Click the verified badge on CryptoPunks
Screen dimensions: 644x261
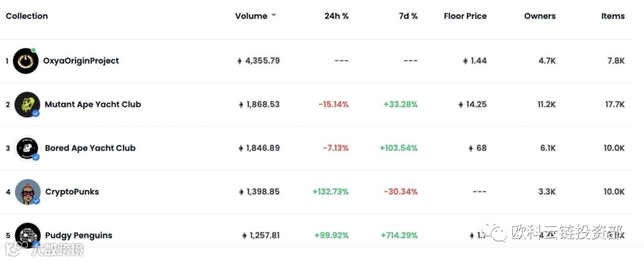tap(36, 201)
